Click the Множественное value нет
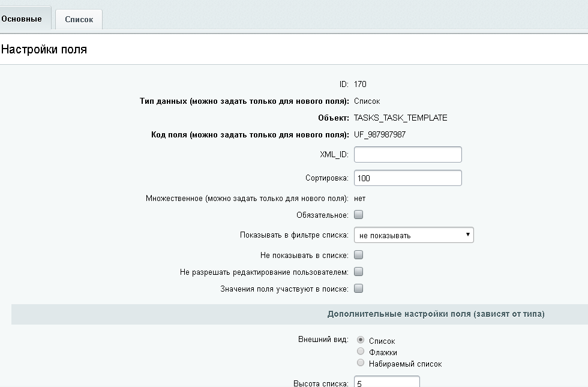Viewport: 588px width, 387px height. (x=359, y=198)
